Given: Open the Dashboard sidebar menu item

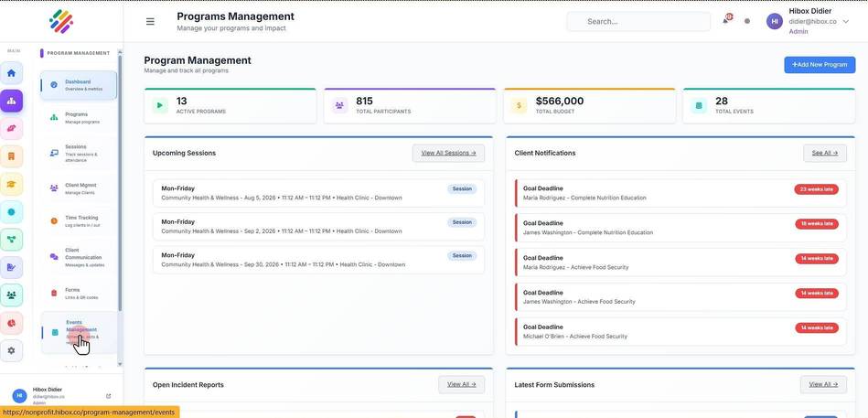Looking at the screenshot, I should [79, 85].
